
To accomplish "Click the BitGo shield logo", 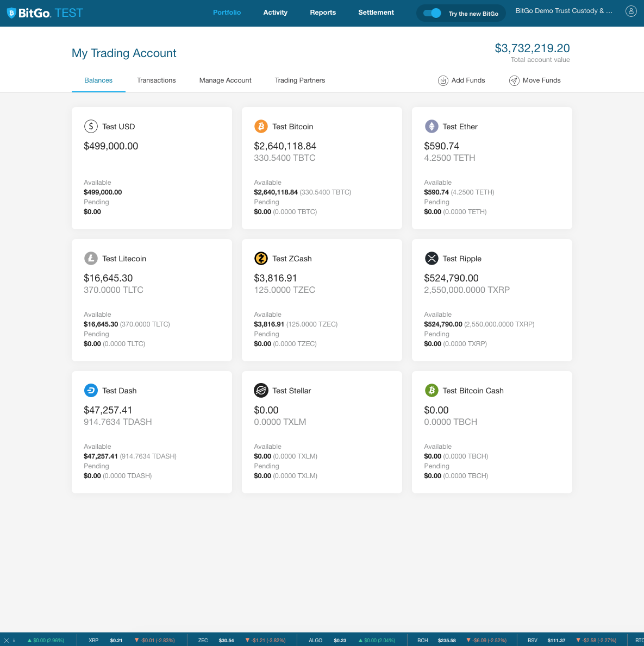I will click(11, 13).
